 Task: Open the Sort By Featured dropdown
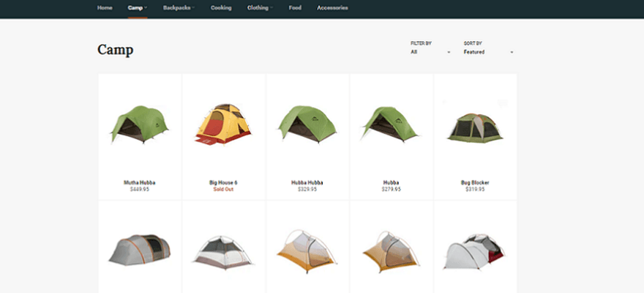(x=489, y=52)
